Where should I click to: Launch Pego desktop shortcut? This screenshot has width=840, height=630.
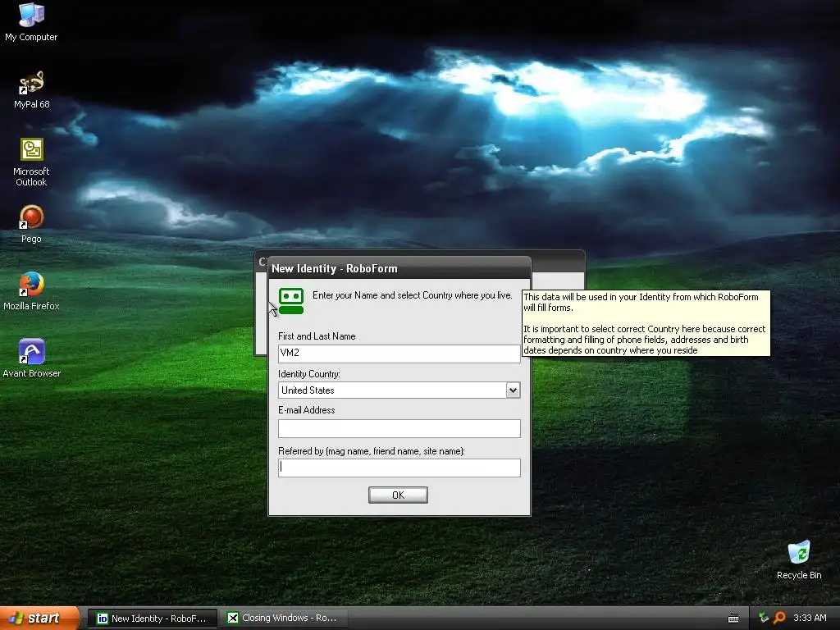[x=31, y=224]
